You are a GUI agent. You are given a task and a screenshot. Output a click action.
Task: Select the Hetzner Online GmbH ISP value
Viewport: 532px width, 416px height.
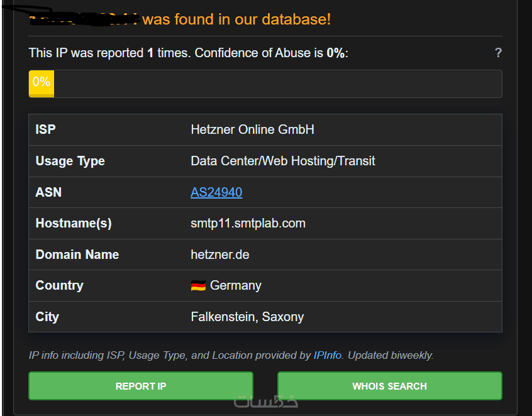click(x=252, y=130)
